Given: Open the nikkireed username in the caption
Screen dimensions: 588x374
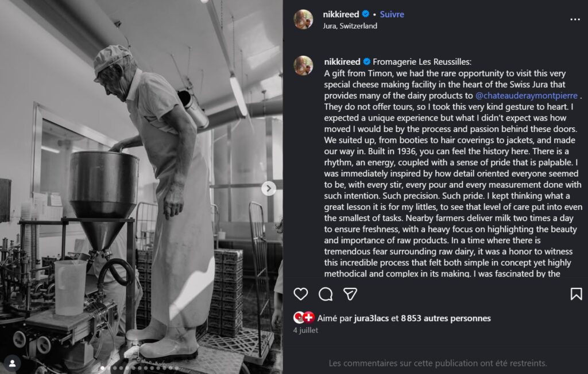Looking at the screenshot, I should (x=342, y=62).
